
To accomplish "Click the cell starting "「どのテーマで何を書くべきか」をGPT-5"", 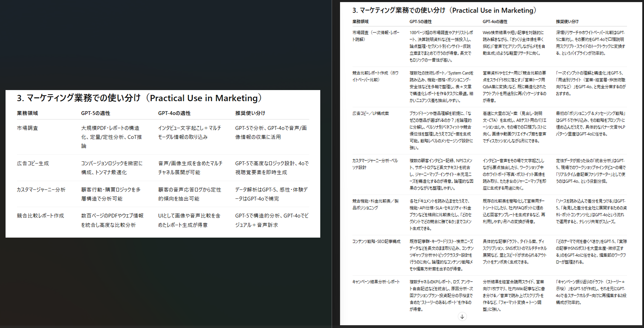I will click(x=591, y=252).
